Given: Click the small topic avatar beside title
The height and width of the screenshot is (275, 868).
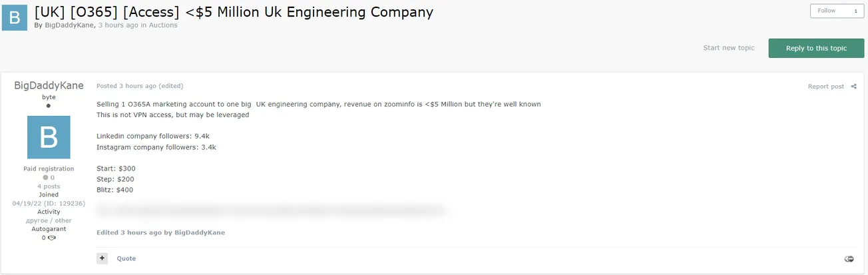Looking at the screenshot, I should coord(15,17).
